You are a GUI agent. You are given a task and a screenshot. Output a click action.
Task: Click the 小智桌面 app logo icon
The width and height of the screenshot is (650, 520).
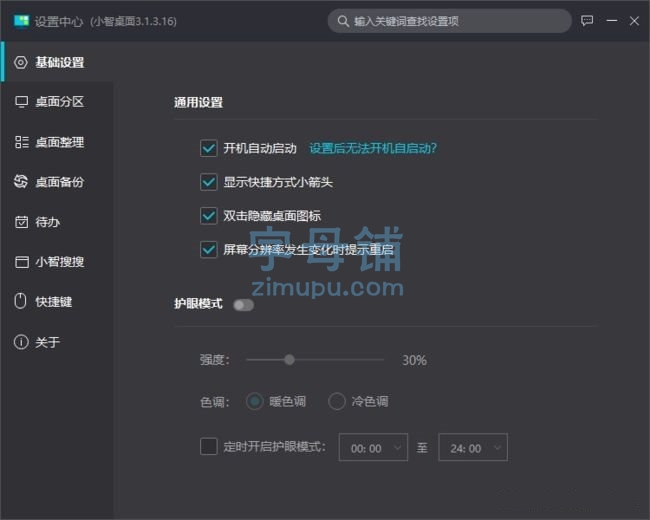21,21
